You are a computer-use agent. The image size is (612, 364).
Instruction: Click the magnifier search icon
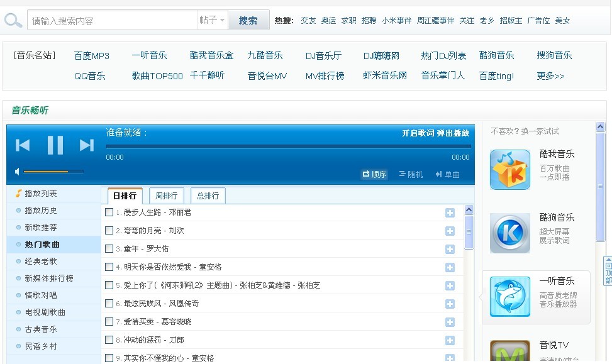coord(13,20)
